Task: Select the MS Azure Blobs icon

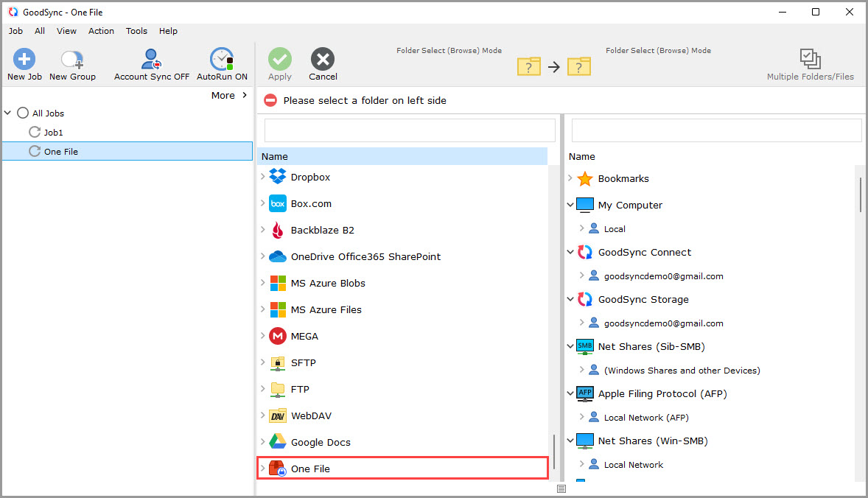Action: click(x=277, y=284)
